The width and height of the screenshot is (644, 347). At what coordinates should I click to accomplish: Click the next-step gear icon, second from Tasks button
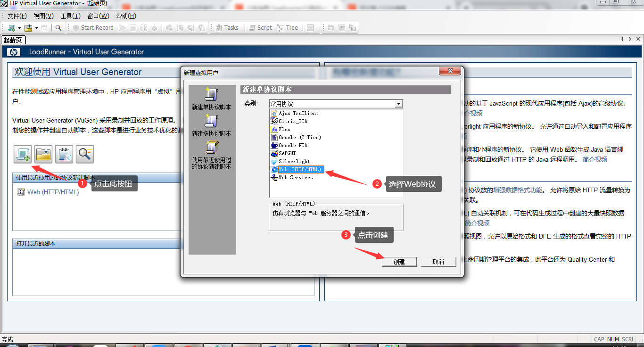pyautogui.click(x=191, y=28)
